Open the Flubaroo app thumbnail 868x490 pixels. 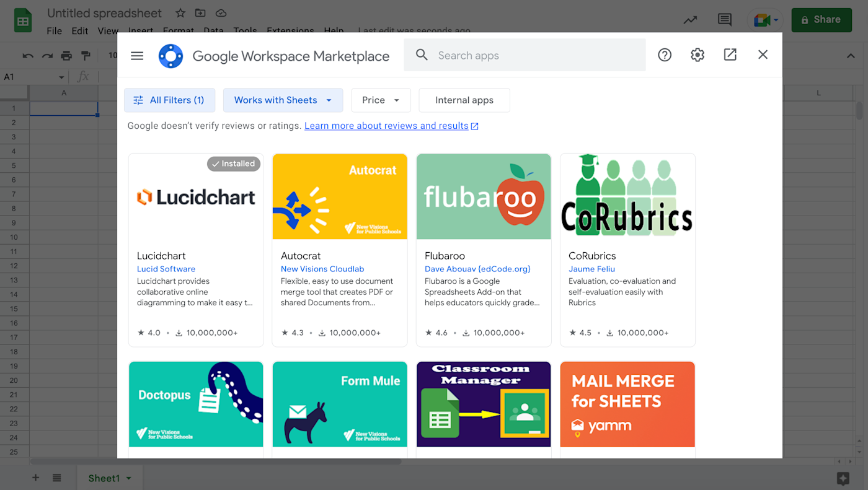point(484,196)
